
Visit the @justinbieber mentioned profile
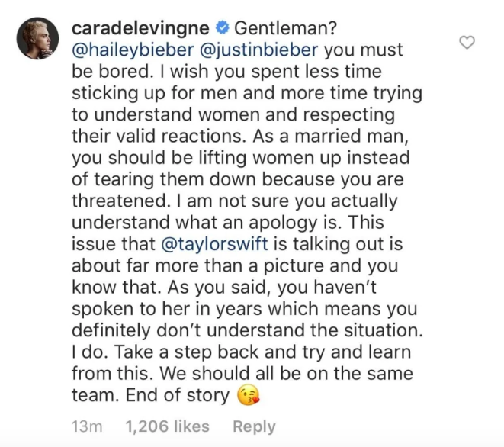tap(258, 50)
